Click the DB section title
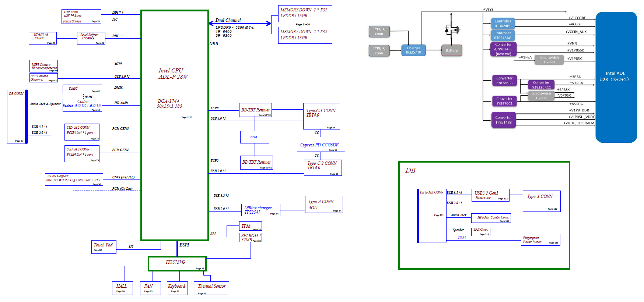This screenshot has width=644, height=302. [x=410, y=171]
